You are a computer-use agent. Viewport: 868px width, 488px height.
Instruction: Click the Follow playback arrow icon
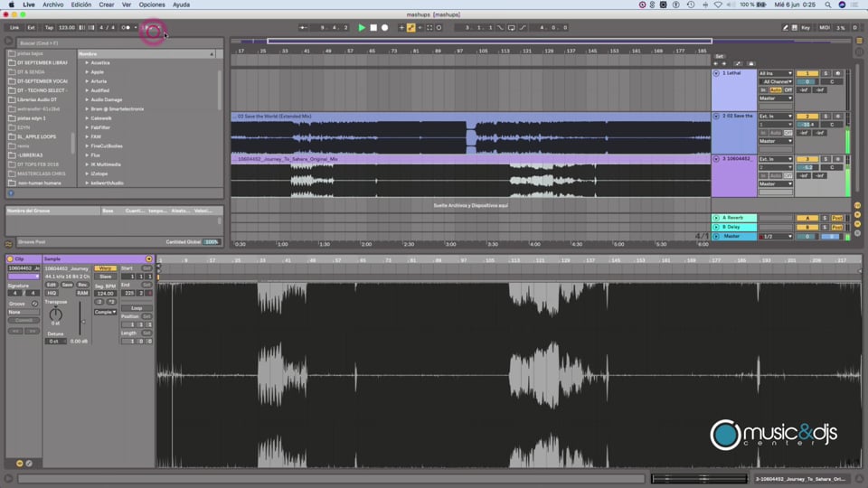click(303, 28)
